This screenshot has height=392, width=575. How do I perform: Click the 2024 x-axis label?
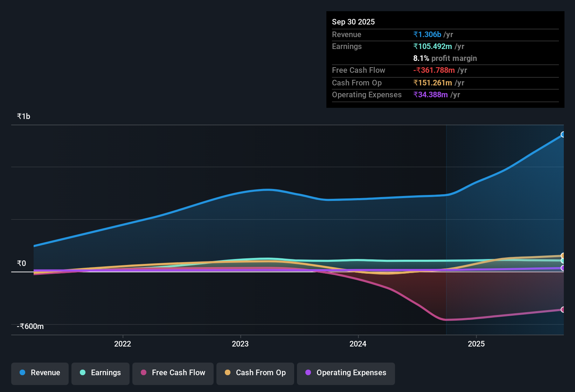(358, 344)
